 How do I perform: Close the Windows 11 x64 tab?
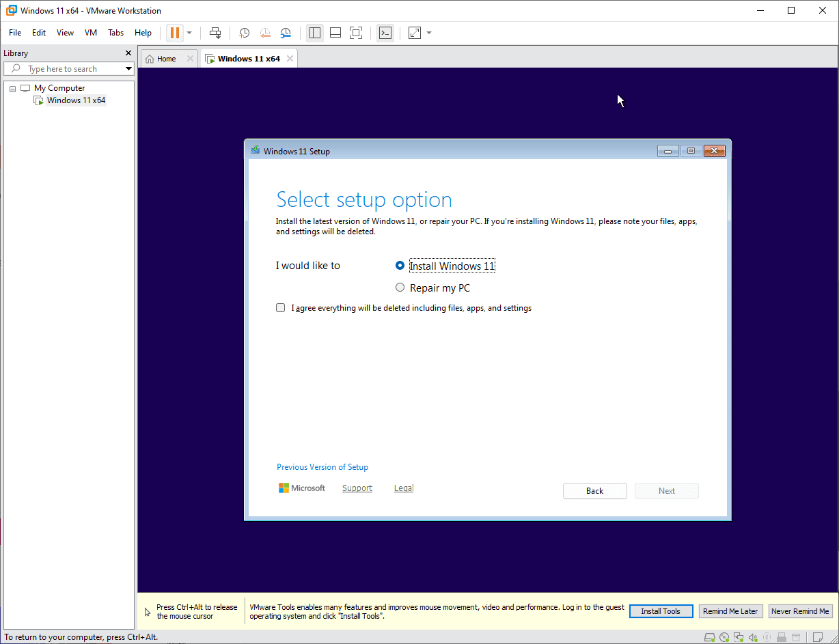coord(290,59)
